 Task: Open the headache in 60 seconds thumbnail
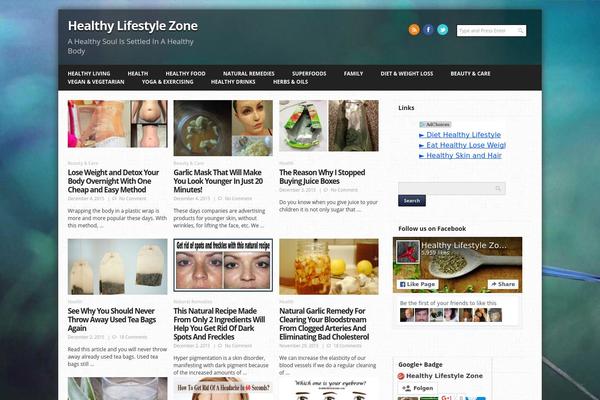[223, 389]
